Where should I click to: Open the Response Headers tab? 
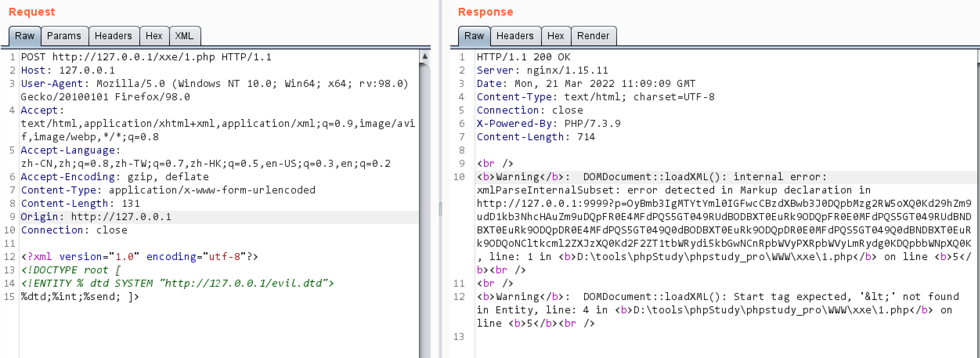click(x=515, y=36)
